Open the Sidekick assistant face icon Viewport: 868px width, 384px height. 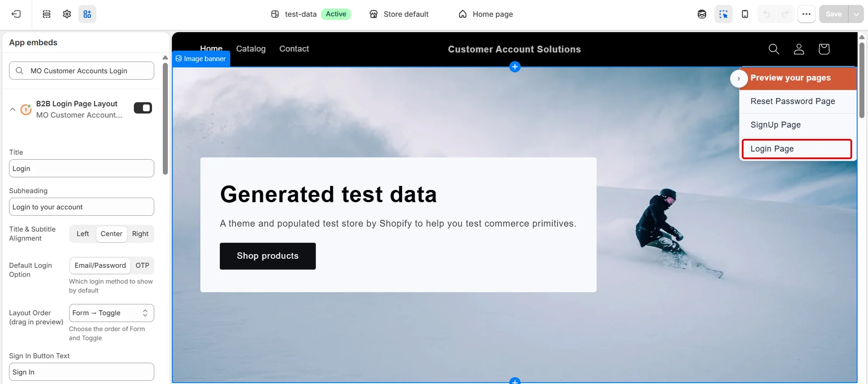702,14
